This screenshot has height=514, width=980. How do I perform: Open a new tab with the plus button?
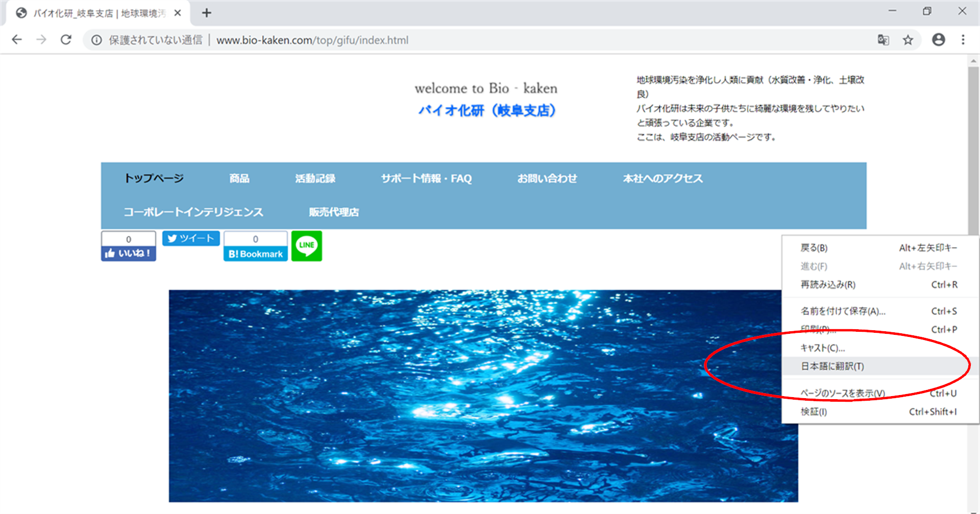click(x=206, y=13)
